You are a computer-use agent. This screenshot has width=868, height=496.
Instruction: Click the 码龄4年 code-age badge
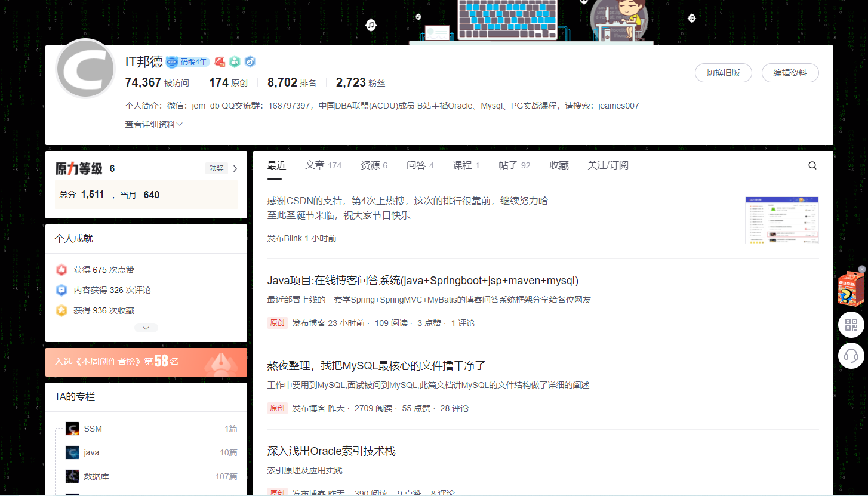[188, 61]
